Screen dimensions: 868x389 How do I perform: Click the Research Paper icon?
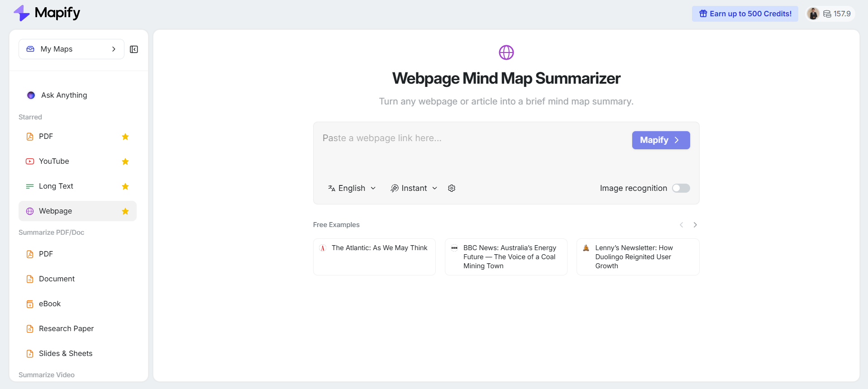click(30, 329)
